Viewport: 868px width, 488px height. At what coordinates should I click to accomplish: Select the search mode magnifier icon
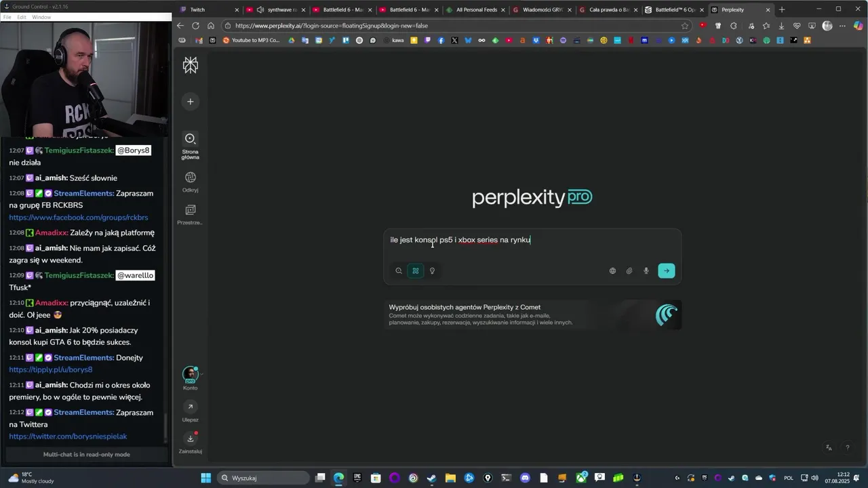pos(399,271)
